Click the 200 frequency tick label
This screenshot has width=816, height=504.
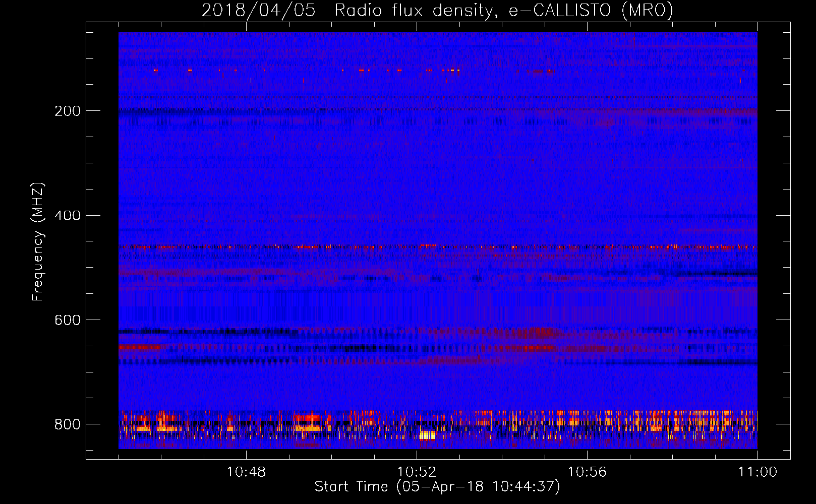pos(68,111)
